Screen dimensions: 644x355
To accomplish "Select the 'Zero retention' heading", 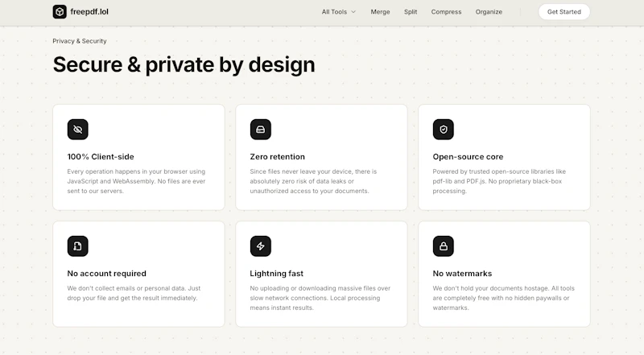I will coord(277,156).
